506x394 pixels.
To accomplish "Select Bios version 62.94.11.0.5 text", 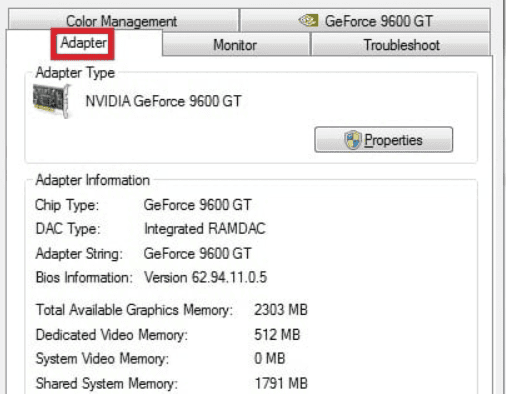I will point(205,278).
